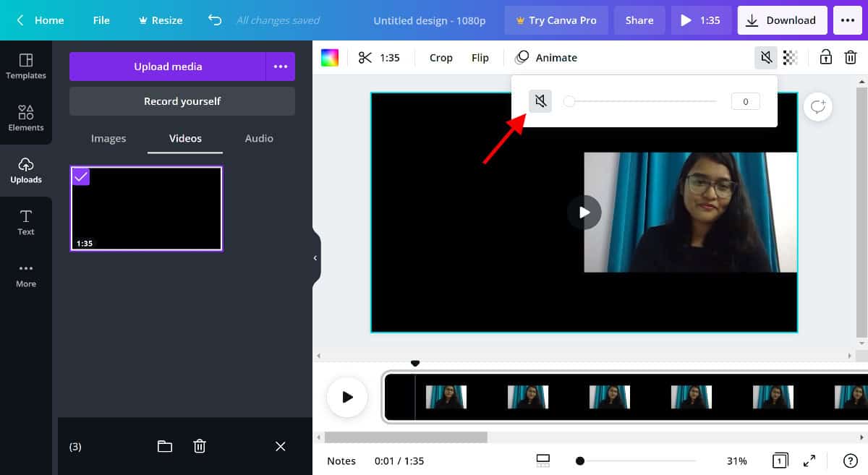
Task: Click the Try Canva Pro button
Action: point(556,20)
